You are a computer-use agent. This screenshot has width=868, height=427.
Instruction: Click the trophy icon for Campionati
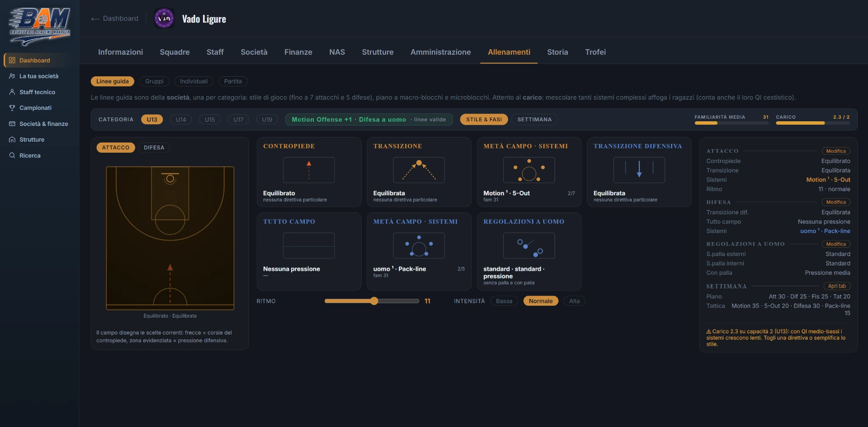(12, 108)
